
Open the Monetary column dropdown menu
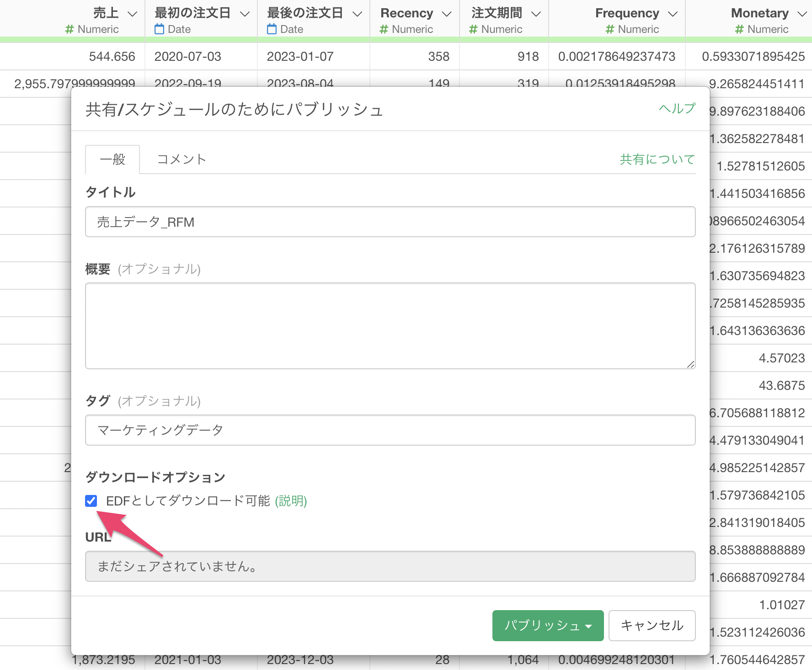coord(802,14)
